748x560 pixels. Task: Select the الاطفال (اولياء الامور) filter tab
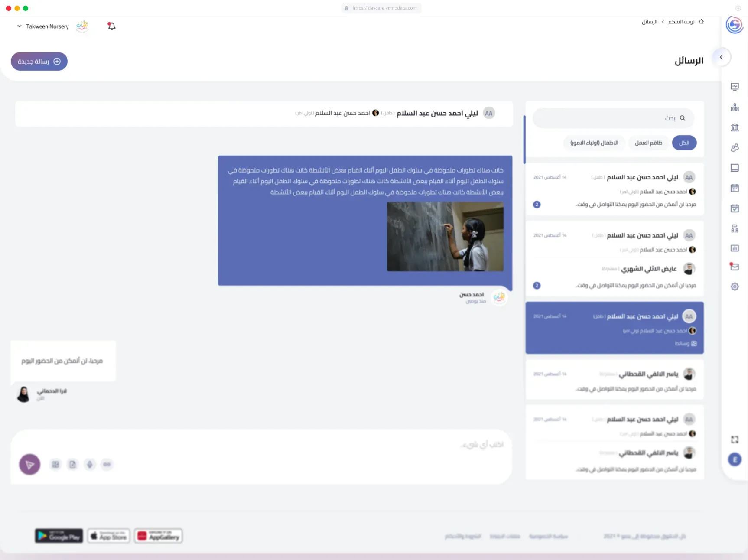tap(594, 143)
